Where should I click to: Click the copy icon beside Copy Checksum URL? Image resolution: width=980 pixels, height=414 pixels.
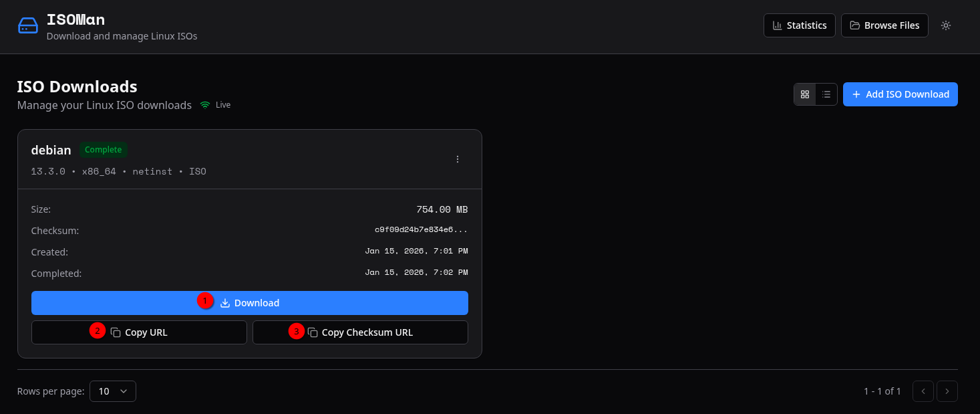point(313,332)
